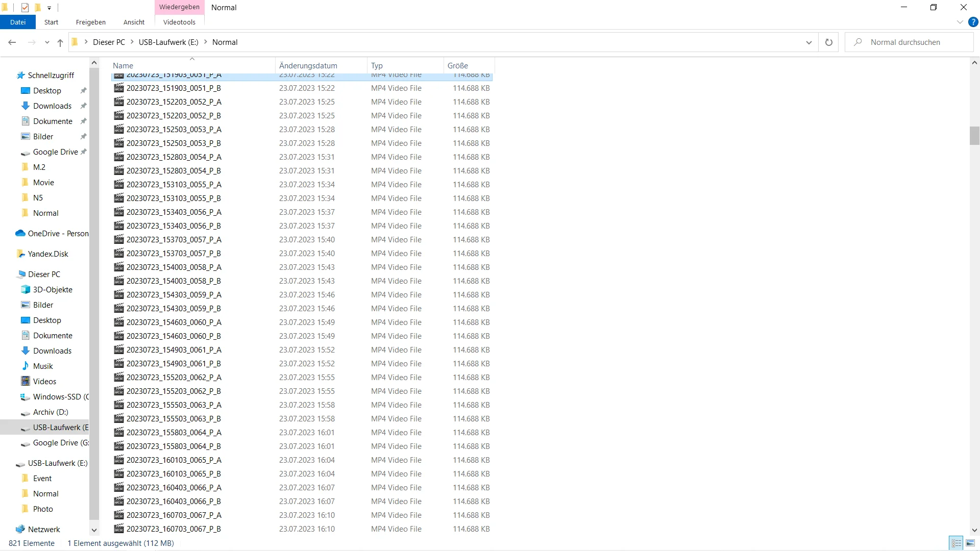This screenshot has height=551, width=980.
Task: Switch to the Freigeben ribbon tab
Action: coord(91,22)
